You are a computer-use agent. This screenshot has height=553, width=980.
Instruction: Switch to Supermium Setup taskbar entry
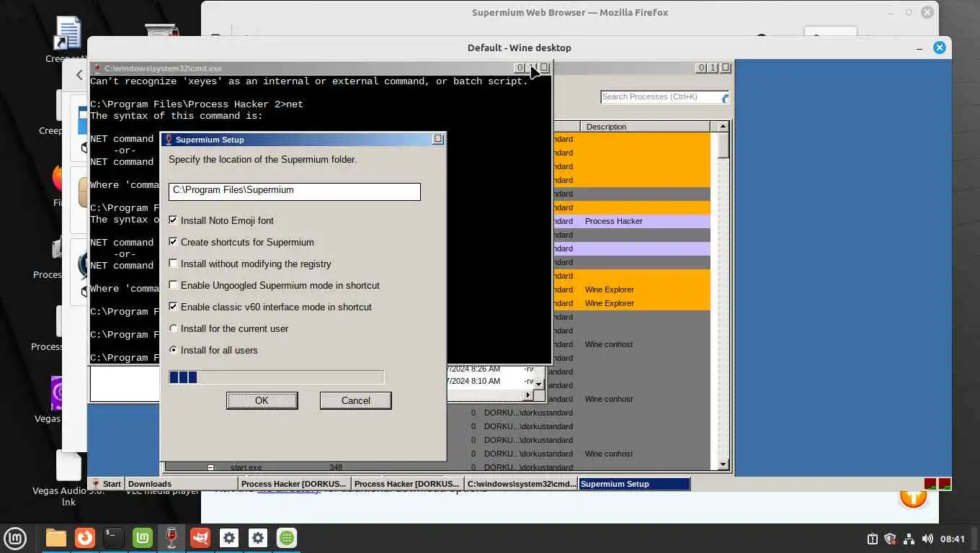(x=634, y=484)
